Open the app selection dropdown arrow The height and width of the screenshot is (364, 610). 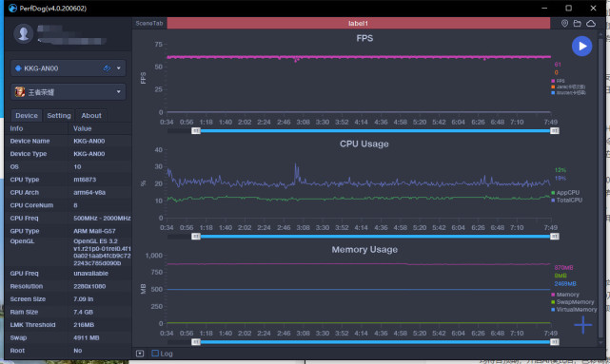(119, 92)
